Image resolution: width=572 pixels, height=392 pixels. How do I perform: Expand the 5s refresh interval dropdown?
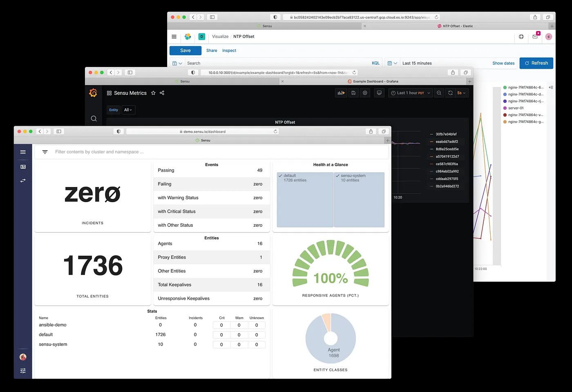461,93
